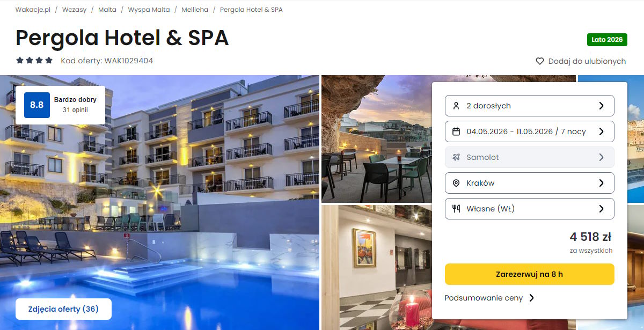Click the person icon beside 2 dorosłych
Screen dimensions: 644x330
(456, 106)
